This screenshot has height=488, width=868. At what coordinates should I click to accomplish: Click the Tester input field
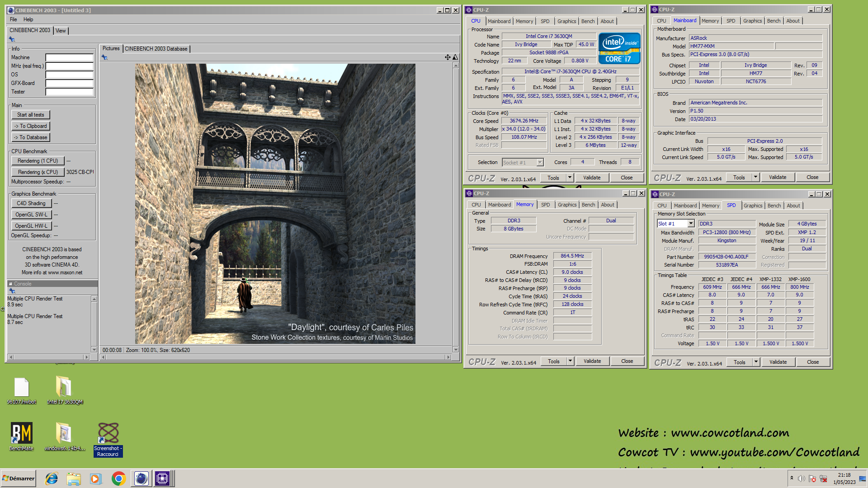pos(69,92)
